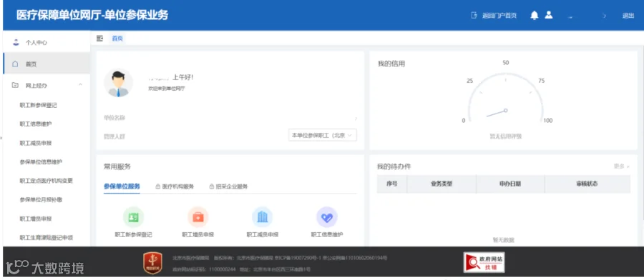Click the green 职工新参保登记 service icon
The width and height of the screenshot is (644, 280).
(134, 217)
